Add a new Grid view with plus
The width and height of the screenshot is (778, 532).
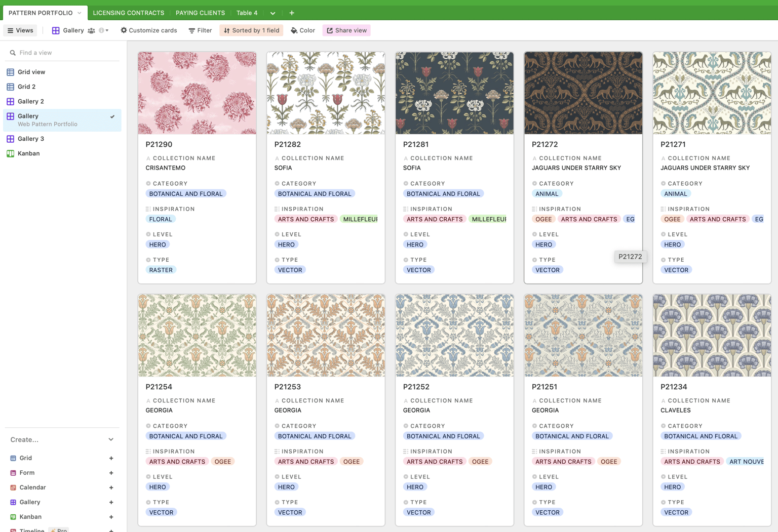click(111, 458)
